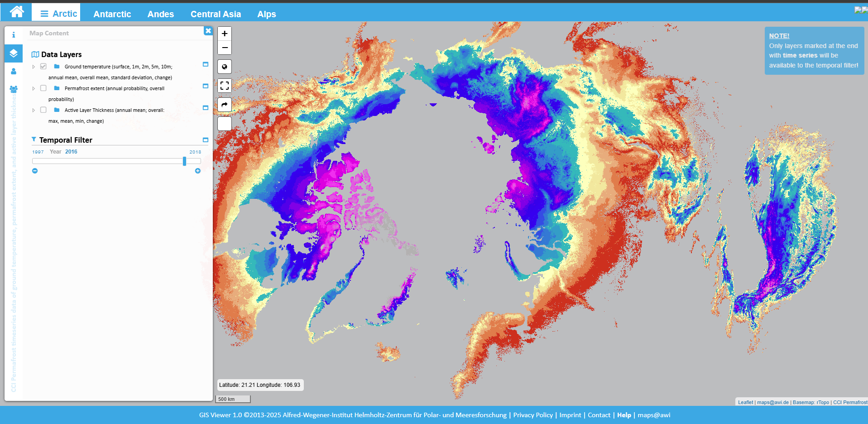
Task: Click the share arrow map control
Action: point(224,104)
